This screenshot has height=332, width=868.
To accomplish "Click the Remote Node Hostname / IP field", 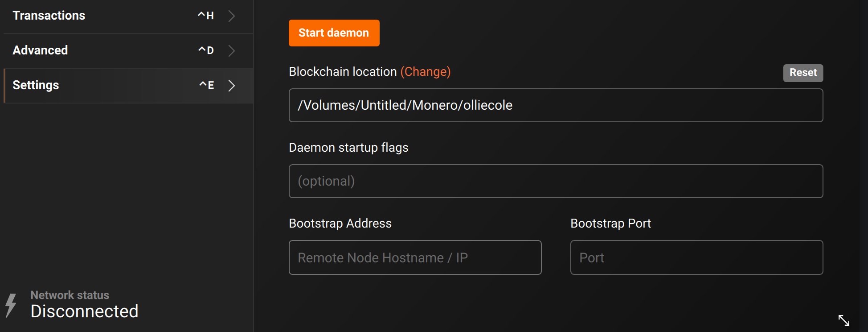I will click(x=415, y=257).
